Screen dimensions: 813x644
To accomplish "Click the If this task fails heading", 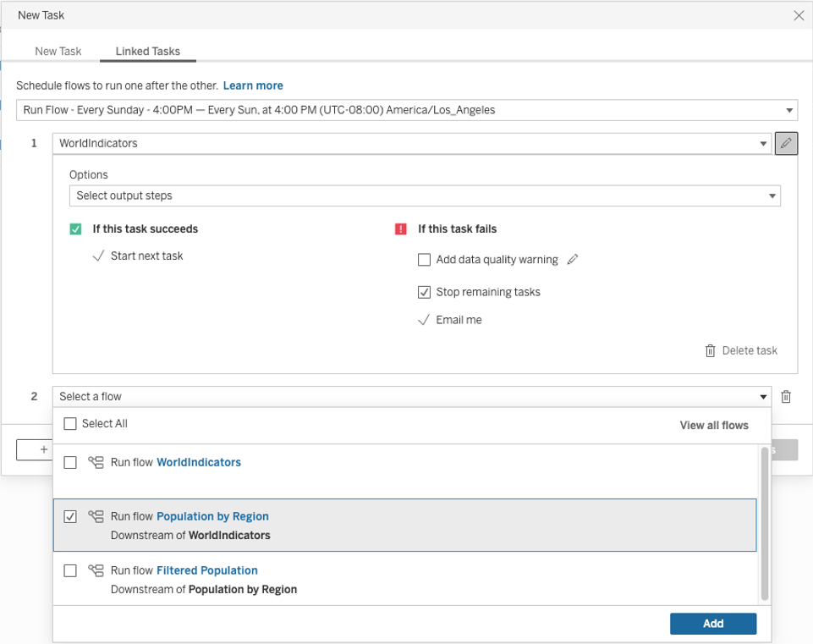I will (x=458, y=228).
